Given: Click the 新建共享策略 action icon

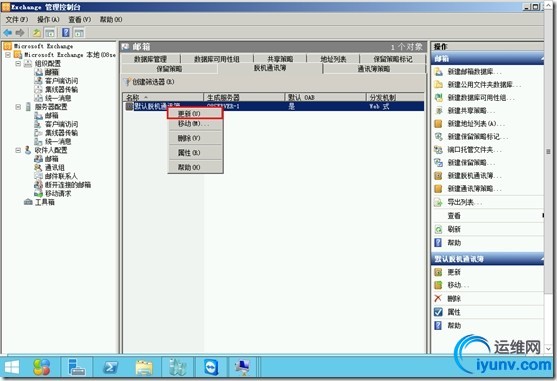Looking at the screenshot, I should 439,110.
